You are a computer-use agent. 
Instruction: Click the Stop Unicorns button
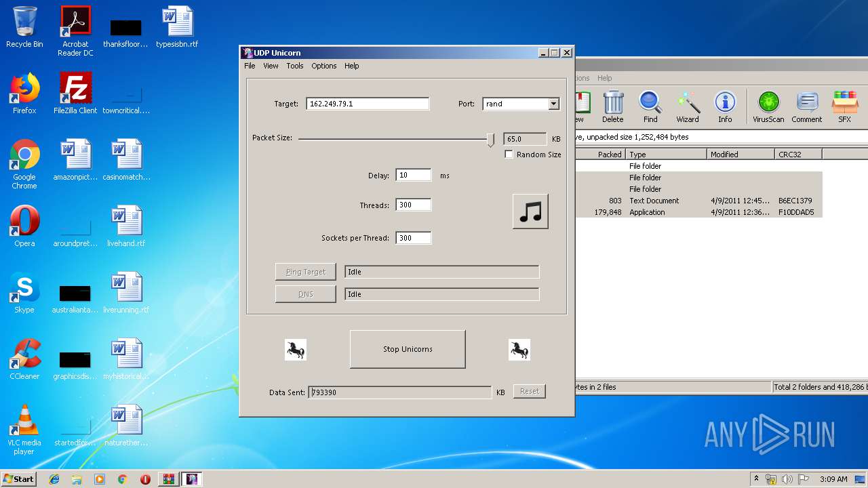click(408, 349)
